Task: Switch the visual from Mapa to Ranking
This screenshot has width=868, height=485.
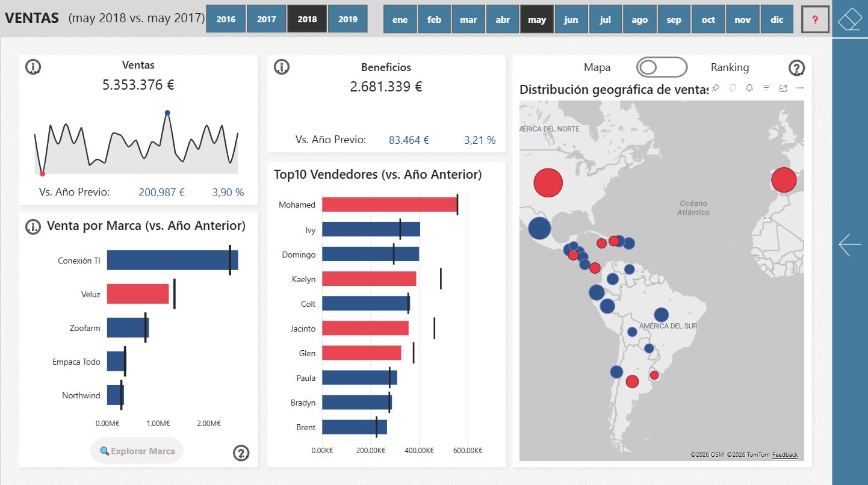Action: coord(662,67)
